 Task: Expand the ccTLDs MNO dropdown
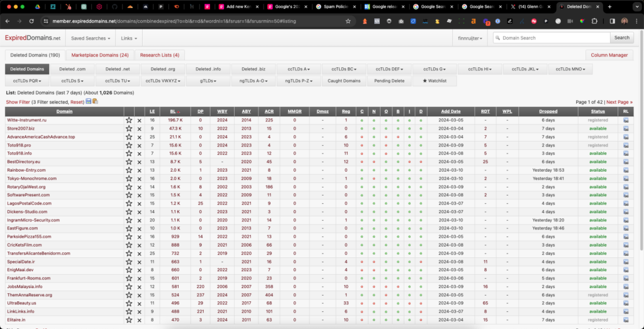(570, 69)
